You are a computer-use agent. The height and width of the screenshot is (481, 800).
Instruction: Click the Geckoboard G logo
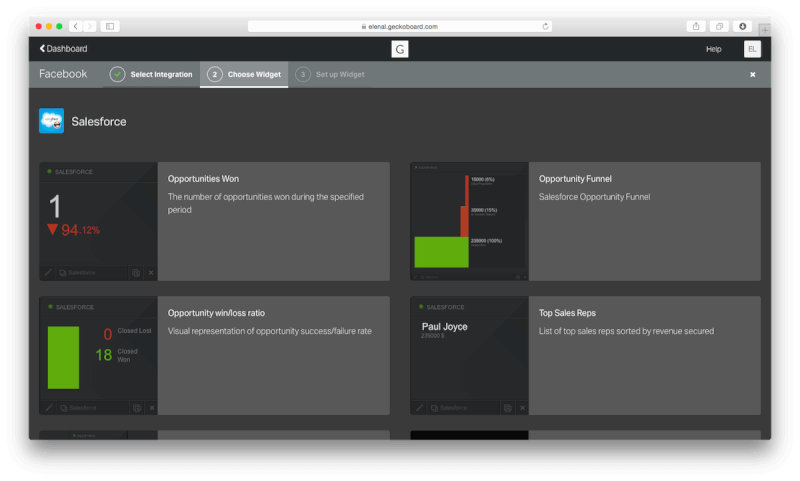399,49
